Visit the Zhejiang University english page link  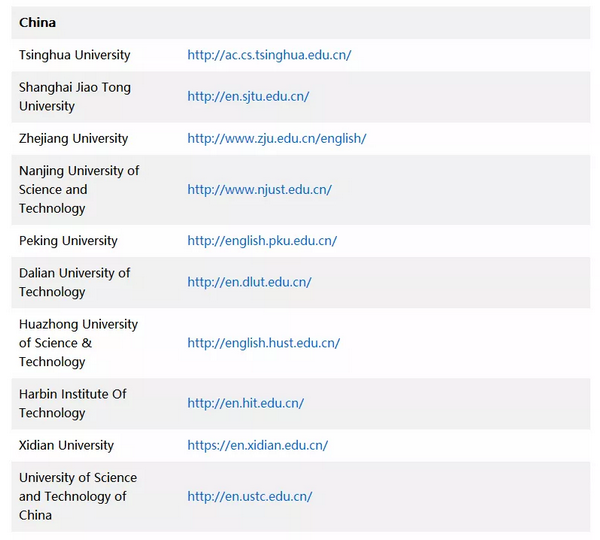[x=277, y=139]
